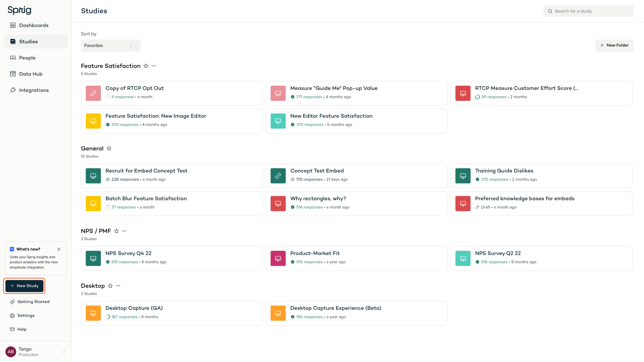Dismiss the What's new card
This screenshot has height=362, width=644.
coord(59,249)
